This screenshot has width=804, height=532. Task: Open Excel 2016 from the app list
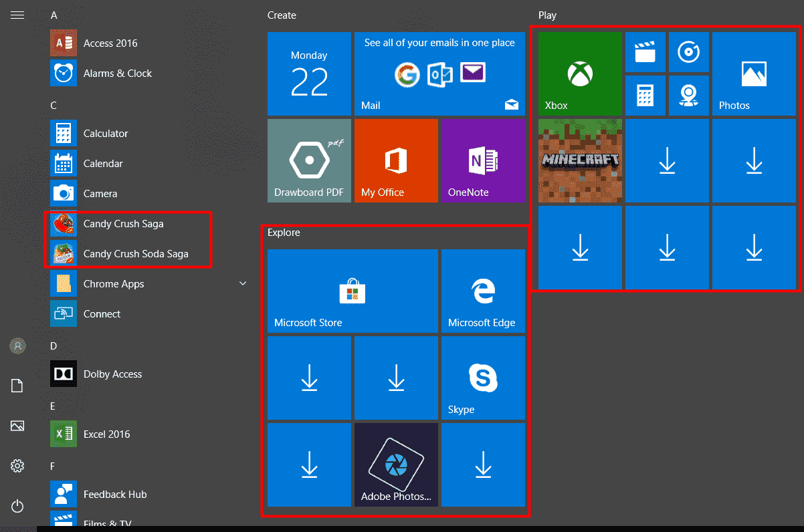point(148,434)
